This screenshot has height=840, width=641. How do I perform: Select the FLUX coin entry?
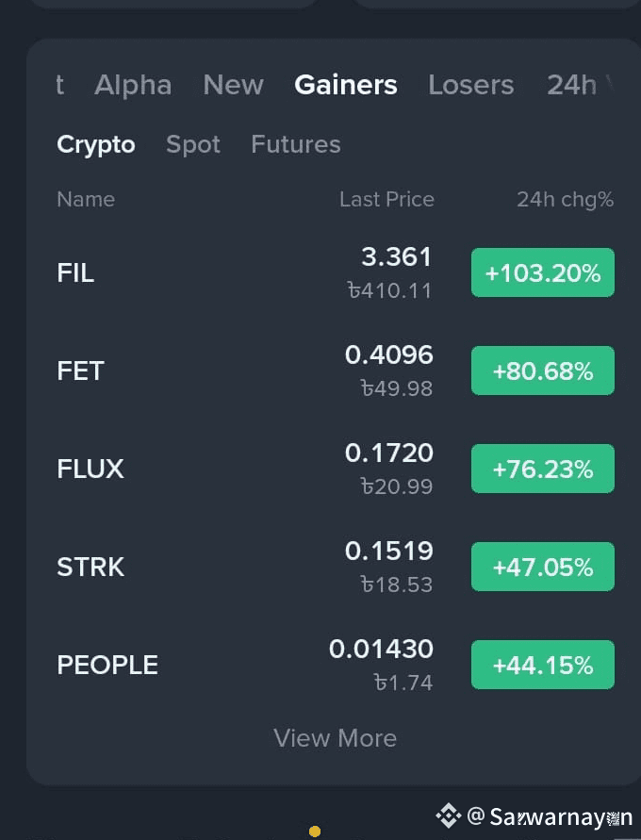(x=336, y=469)
